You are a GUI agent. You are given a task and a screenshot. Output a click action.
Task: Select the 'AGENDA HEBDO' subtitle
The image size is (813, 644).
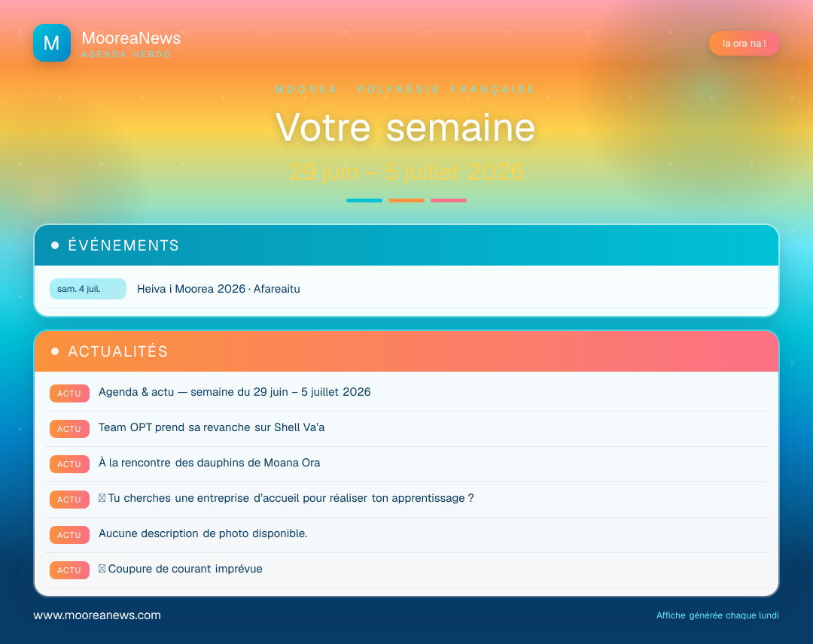click(x=126, y=54)
